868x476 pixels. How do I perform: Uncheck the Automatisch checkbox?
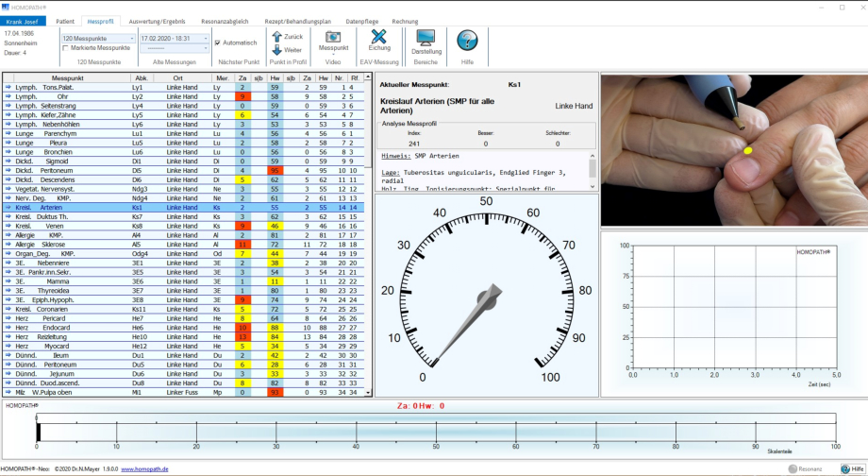click(218, 42)
